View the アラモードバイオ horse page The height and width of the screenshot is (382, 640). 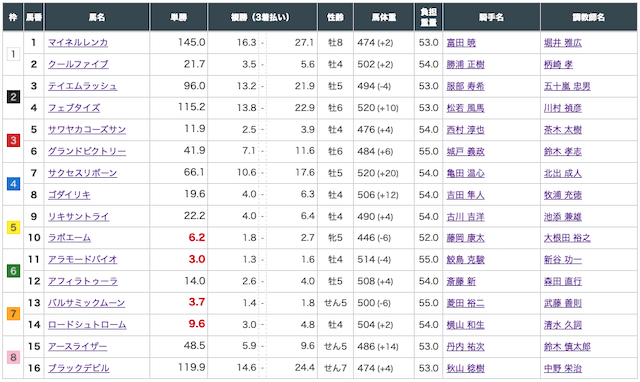82,260
